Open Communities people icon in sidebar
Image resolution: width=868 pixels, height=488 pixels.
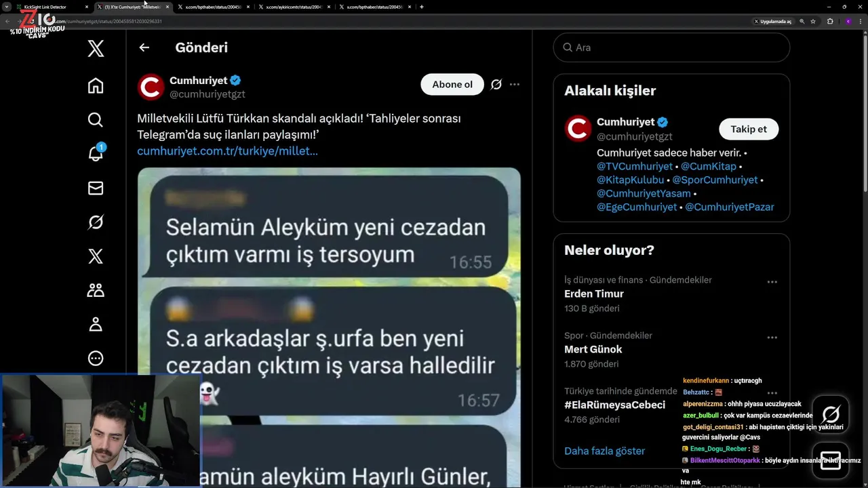96,290
